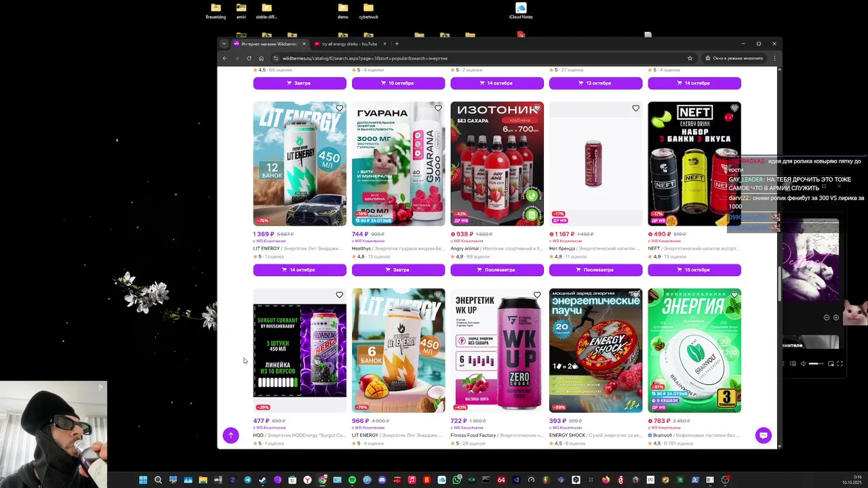Zoom out with the minus icon in side panel
Image resolution: width=868 pixels, height=488 pixels.
(x=827, y=317)
